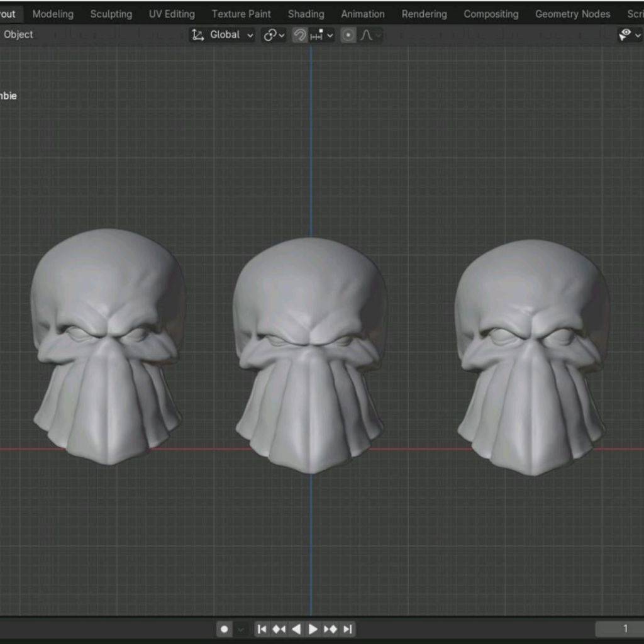Screen dimensions: 644x644
Task: Toggle the auto keying record button
Action: (x=224, y=629)
